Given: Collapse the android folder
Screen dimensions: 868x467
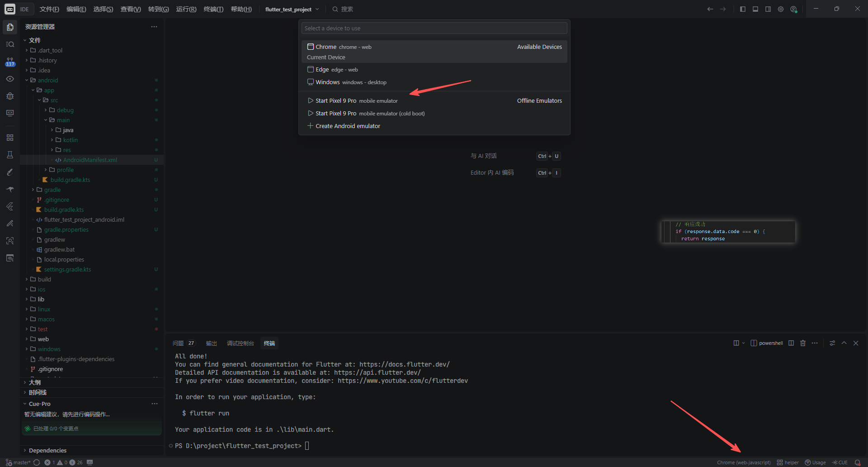Looking at the screenshot, I should [x=92, y=80].
